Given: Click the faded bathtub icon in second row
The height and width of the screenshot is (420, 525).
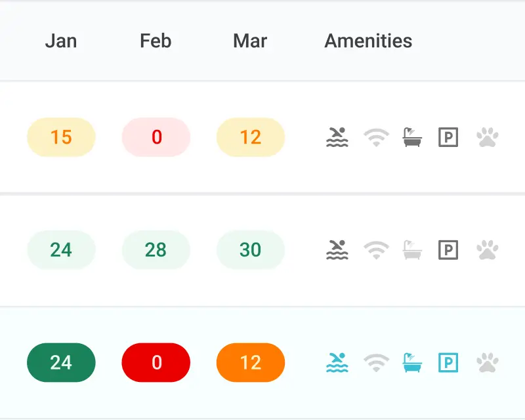Looking at the screenshot, I should coord(412,250).
